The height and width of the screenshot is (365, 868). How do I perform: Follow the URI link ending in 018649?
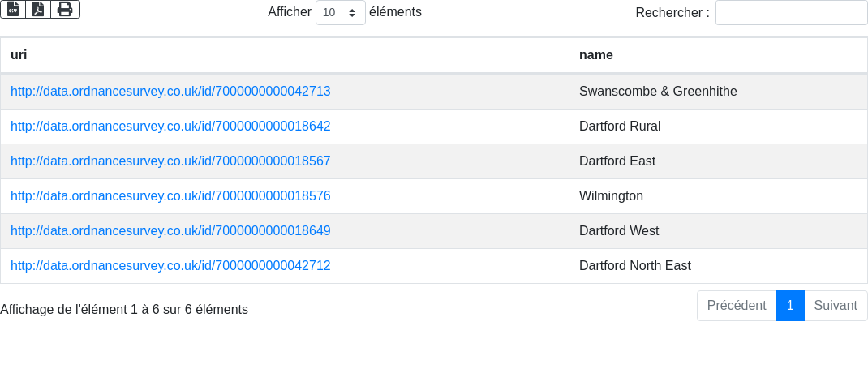(170, 231)
